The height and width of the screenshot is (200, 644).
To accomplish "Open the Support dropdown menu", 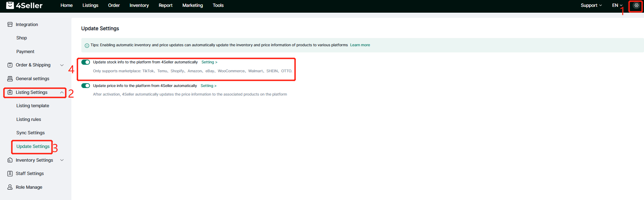I will pos(591,5).
